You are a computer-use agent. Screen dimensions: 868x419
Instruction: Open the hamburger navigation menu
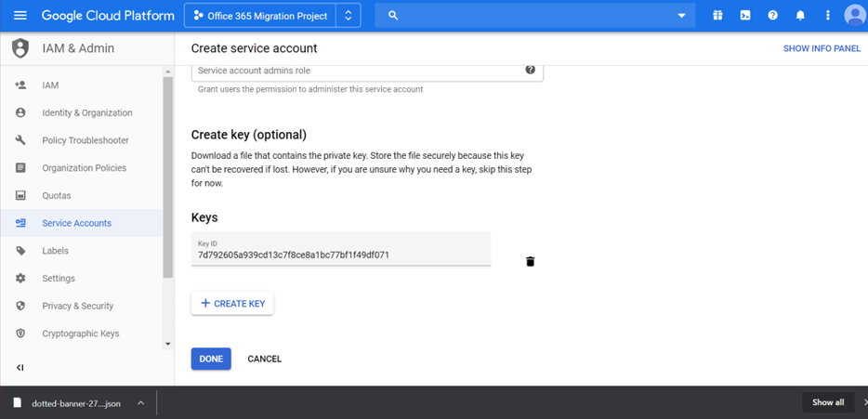[x=20, y=16]
